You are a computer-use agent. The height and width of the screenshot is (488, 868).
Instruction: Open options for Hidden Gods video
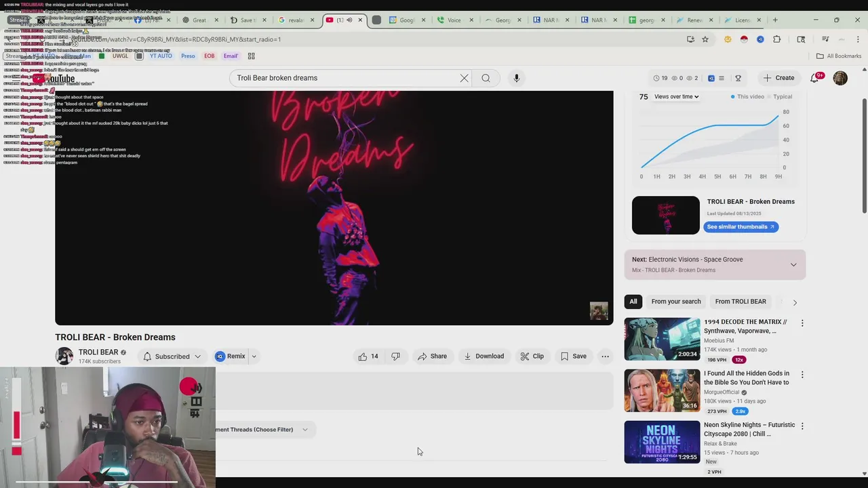[x=802, y=375]
